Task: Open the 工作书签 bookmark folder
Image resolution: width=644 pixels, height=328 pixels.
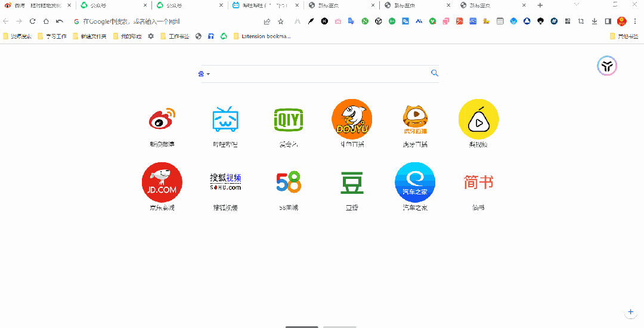Action: [175, 36]
